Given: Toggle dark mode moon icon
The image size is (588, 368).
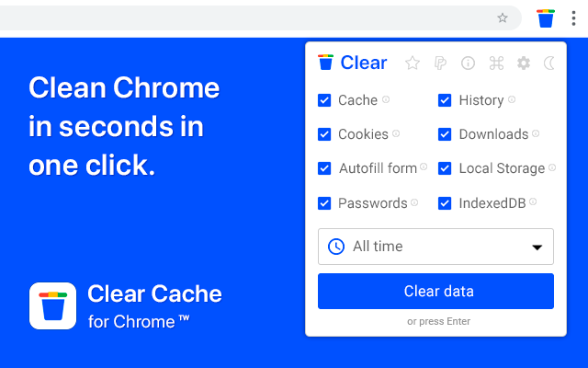Looking at the screenshot, I should 549,63.
